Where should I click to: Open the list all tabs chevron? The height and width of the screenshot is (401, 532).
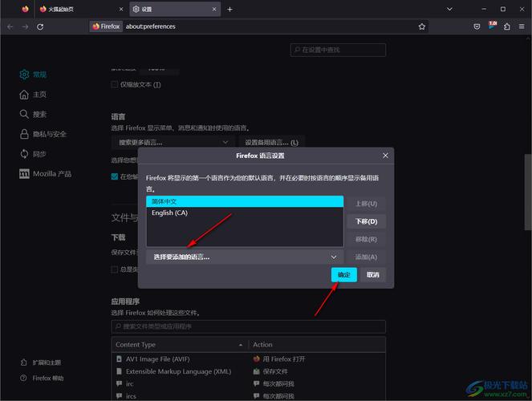449,9
